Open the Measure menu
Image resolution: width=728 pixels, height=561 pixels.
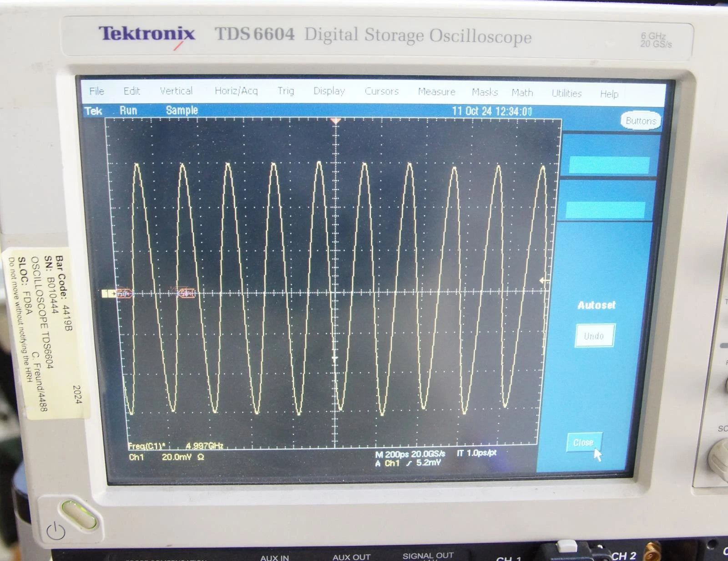click(436, 92)
